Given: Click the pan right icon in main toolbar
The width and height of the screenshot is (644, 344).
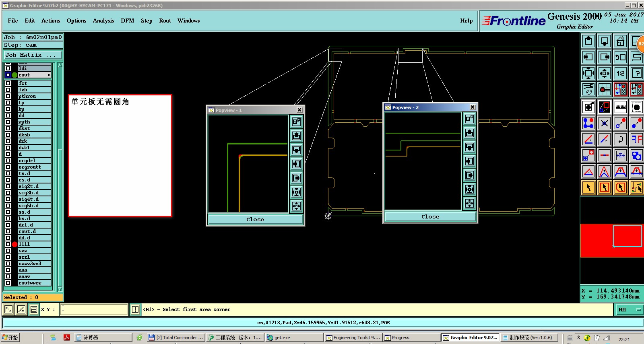Looking at the screenshot, I should coord(605,57).
